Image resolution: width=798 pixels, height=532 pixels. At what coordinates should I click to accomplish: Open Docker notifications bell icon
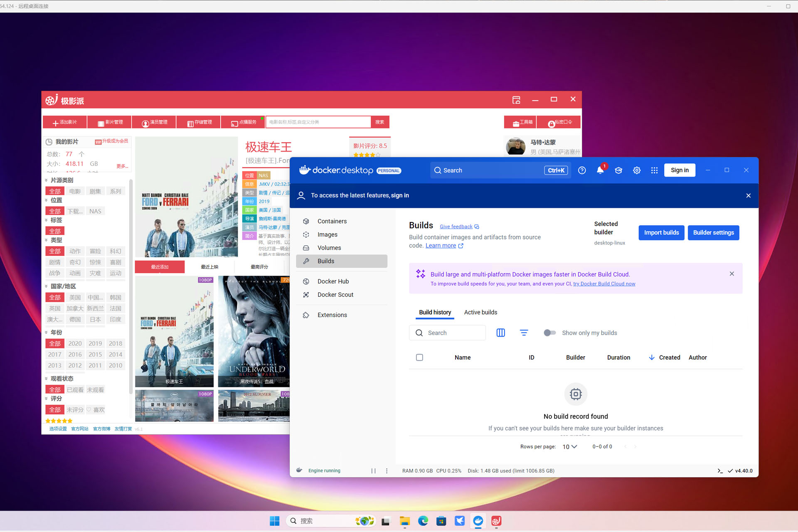click(x=600, y=170)
